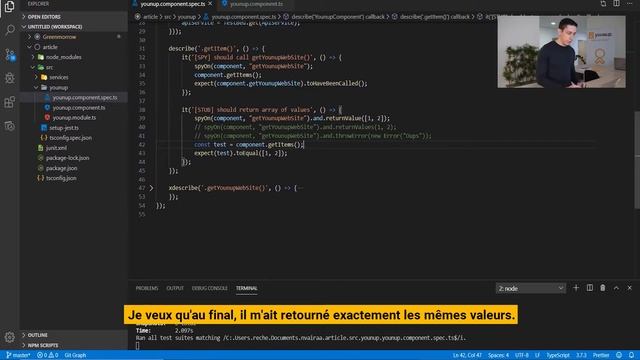Click the master branch indicator in status bar
The width and height of the screenshot is (640, 360).
18,355
